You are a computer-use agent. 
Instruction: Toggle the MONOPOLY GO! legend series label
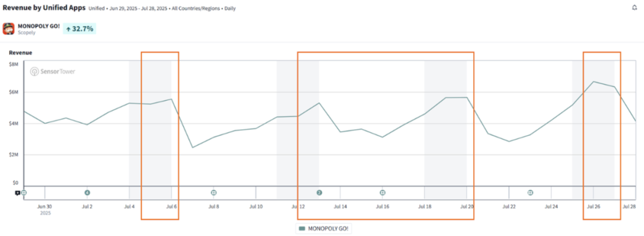coord(327,228)
